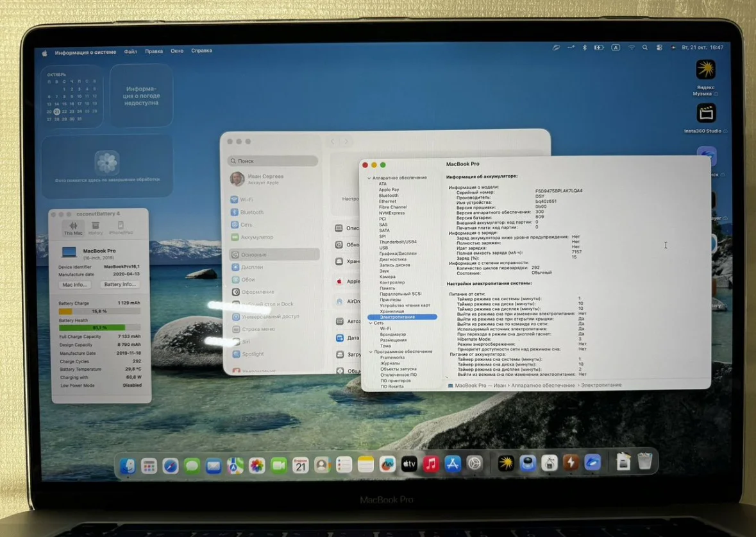
Task: Open Информация о системе app menu
Action: click(85, 52)
